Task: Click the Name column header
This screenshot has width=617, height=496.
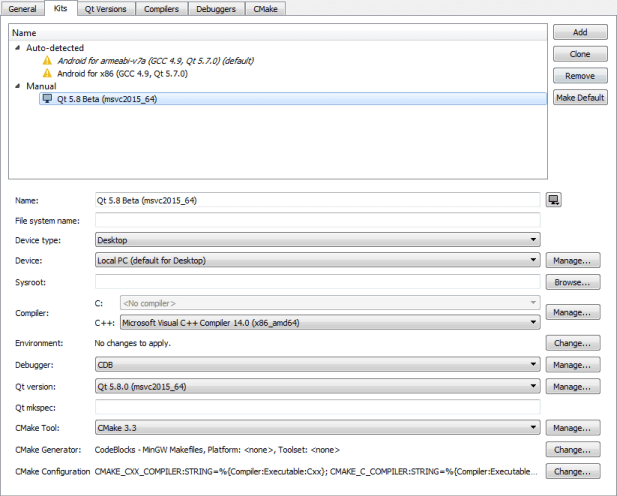Action: [x=278, y=33]
